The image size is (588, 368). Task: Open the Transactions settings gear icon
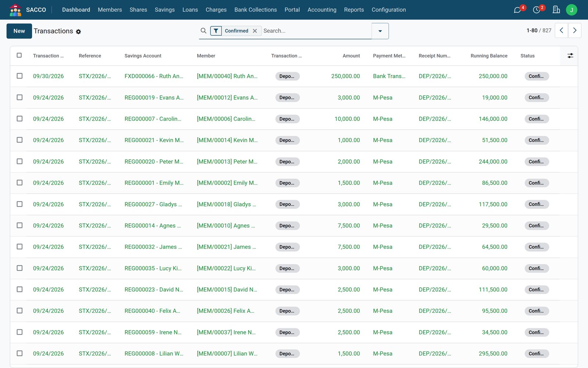[78, 32]
